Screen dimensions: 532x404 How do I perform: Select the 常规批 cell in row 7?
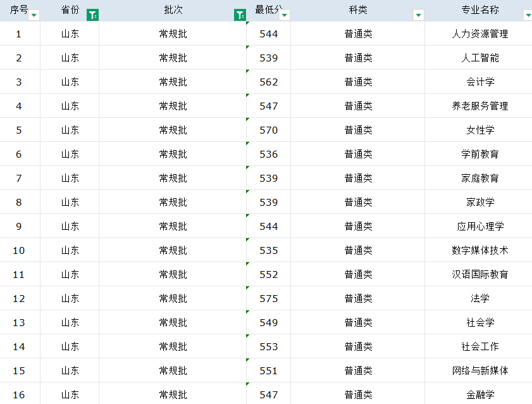coord(173,178)
